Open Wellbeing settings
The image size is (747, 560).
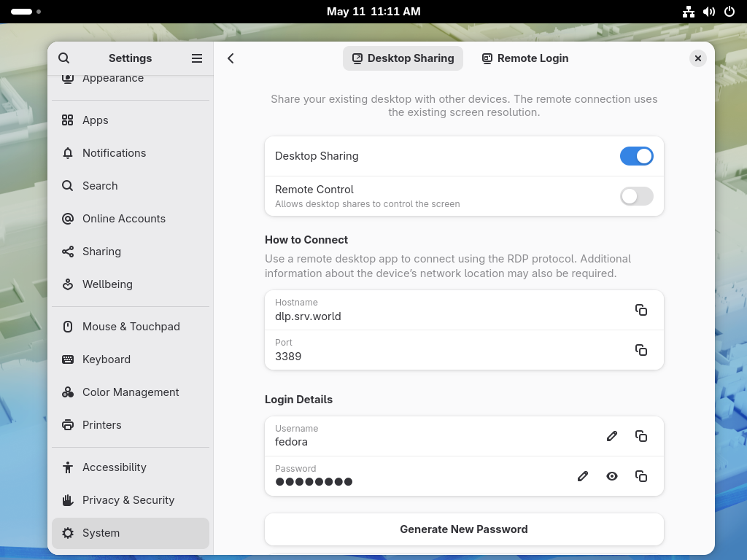tap(131, 284)
